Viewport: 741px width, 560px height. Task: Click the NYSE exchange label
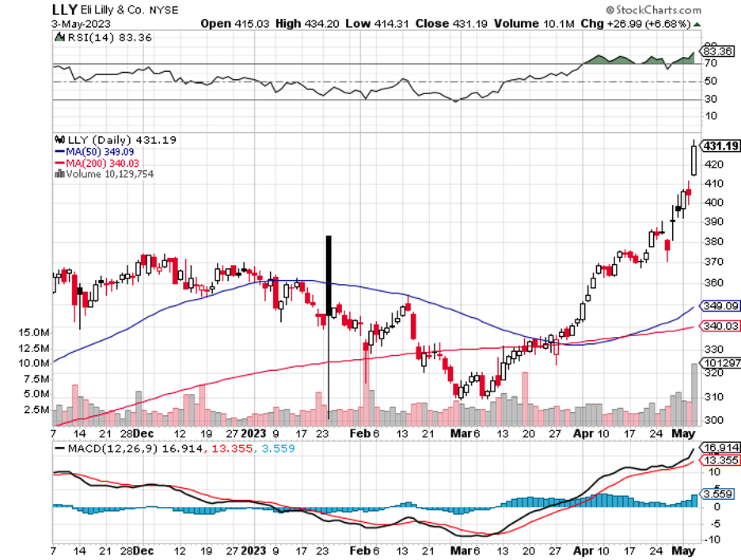pos(164,10)
